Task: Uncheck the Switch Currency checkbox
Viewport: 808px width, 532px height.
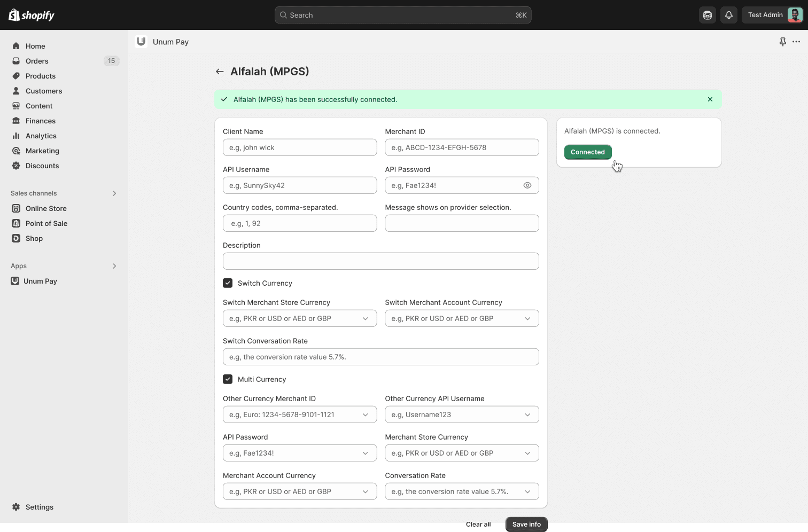Action: [228, 283]
